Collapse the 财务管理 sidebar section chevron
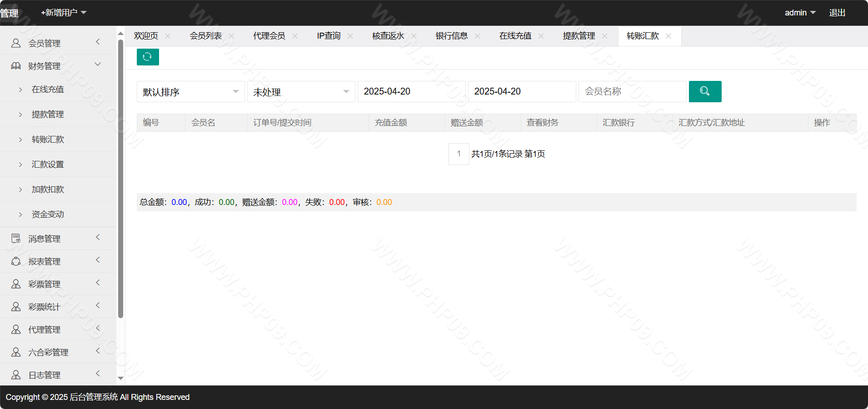Screen dimensions: 868x409 (x=98, y=65)
